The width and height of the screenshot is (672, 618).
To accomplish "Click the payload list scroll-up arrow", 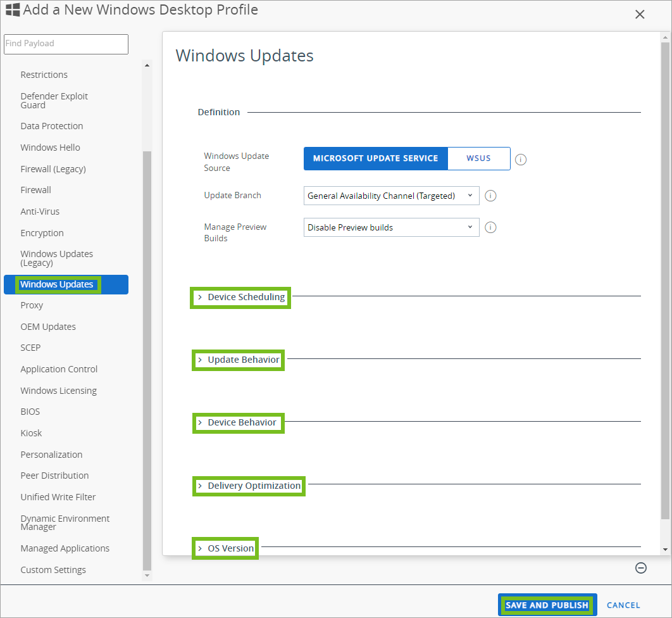I will click(x=147, y=66).
